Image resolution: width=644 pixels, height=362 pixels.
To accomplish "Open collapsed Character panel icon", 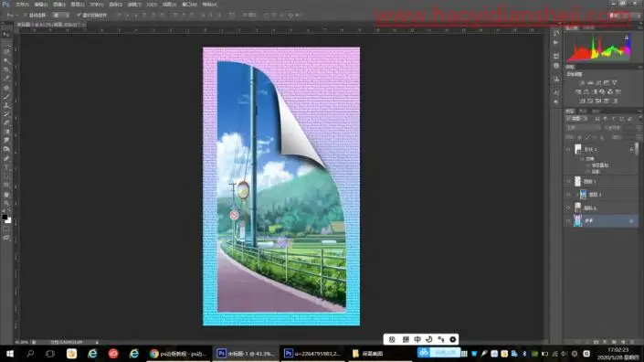I will tap(556, 93).
